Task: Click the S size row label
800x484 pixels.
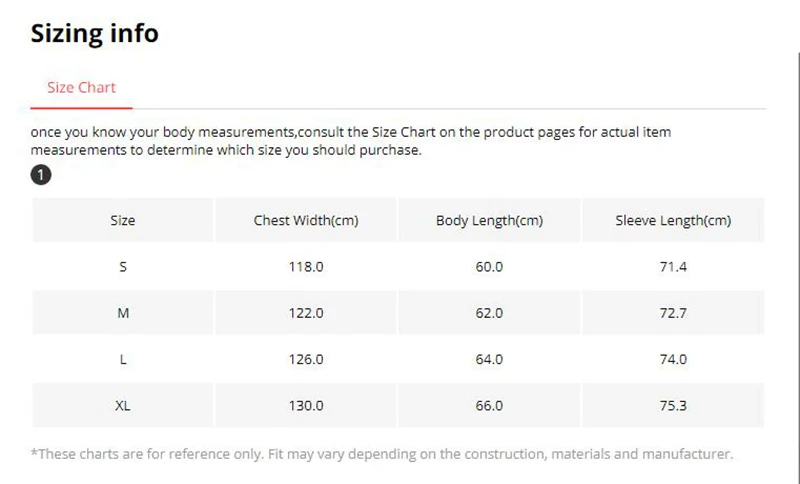Action: click(122, 267)
